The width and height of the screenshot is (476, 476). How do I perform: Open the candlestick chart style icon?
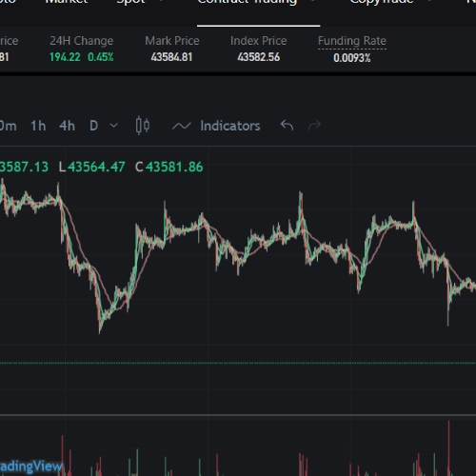pyautogui.click(x=143, y=126)
